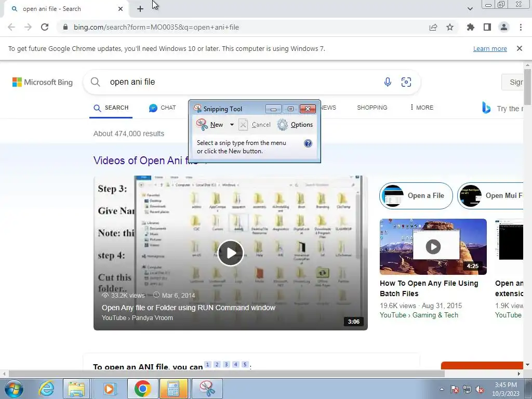The width and height of the screenshot is (532, 399).
Task: Click the vertical scrollbar thumb
Action: pyautogui.click(x=527, y=87)
